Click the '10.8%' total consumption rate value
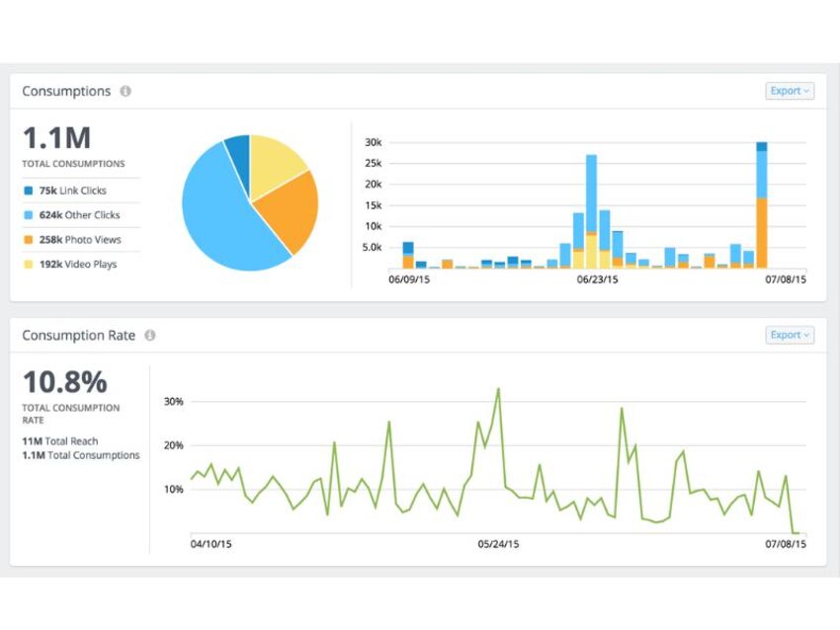Image resolution: width=840 pixels, height=630 pixels. [65, 382]
